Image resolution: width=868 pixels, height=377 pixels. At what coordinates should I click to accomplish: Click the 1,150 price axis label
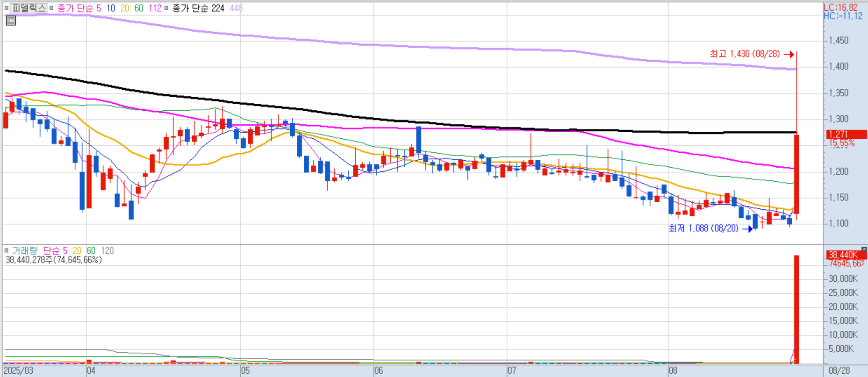tap(839, 198)
